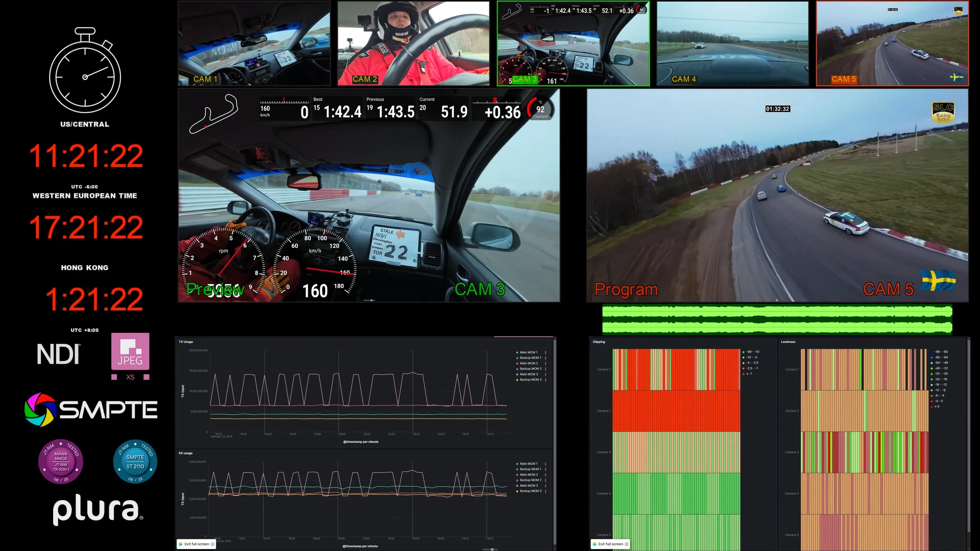Click the km/h speedometer overlay in Preview
This screenshot has width=980, height=551.
click(x=315, y=262)
